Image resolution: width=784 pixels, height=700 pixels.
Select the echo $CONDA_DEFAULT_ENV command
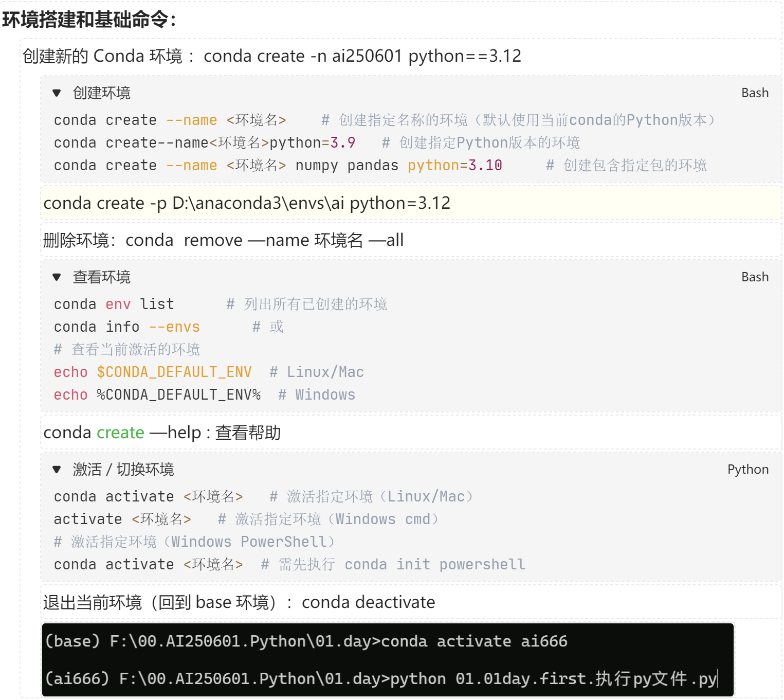(x=152, y=371)
